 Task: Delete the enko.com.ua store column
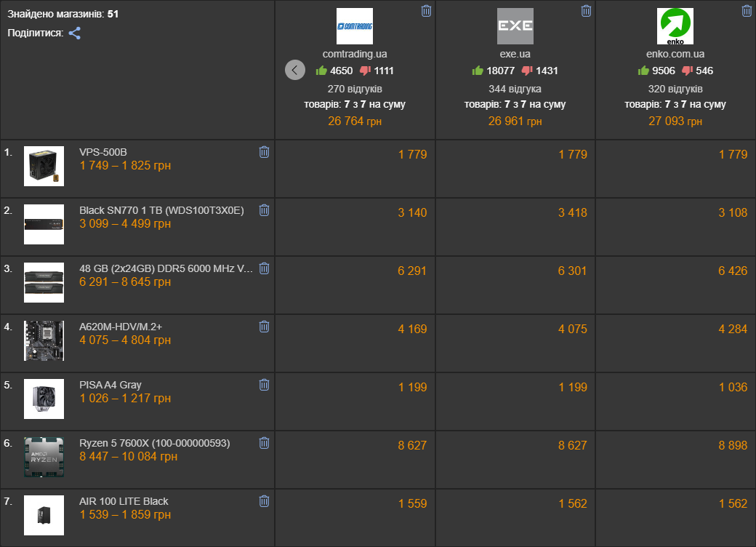pyautogui.click(x=747, y=11)
